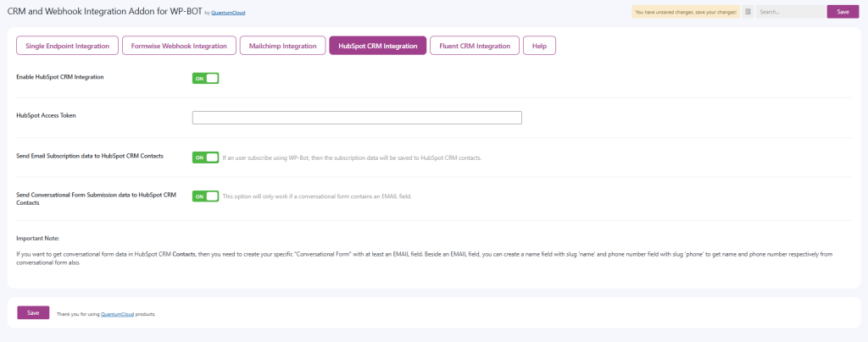Viewport: 868px width, 342px height.
Task: Click the Enable HubSpot CRM Integration label
Action: click(x=60, y=77)
